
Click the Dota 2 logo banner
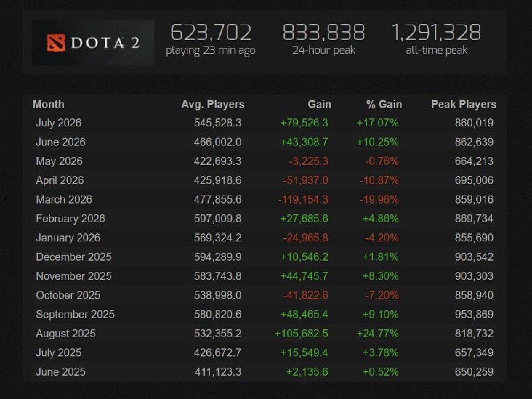[93, 43]
